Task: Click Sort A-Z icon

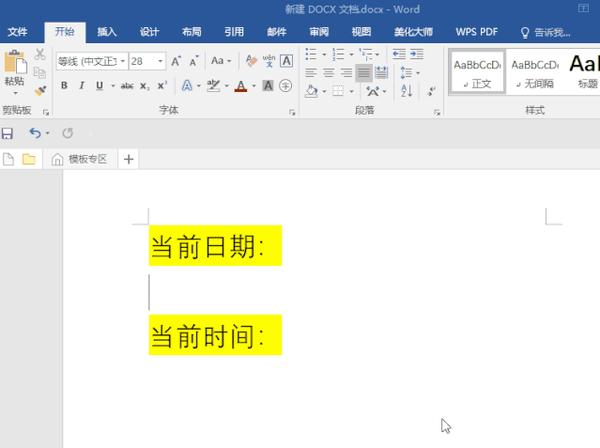Action: tap(406, 91)
